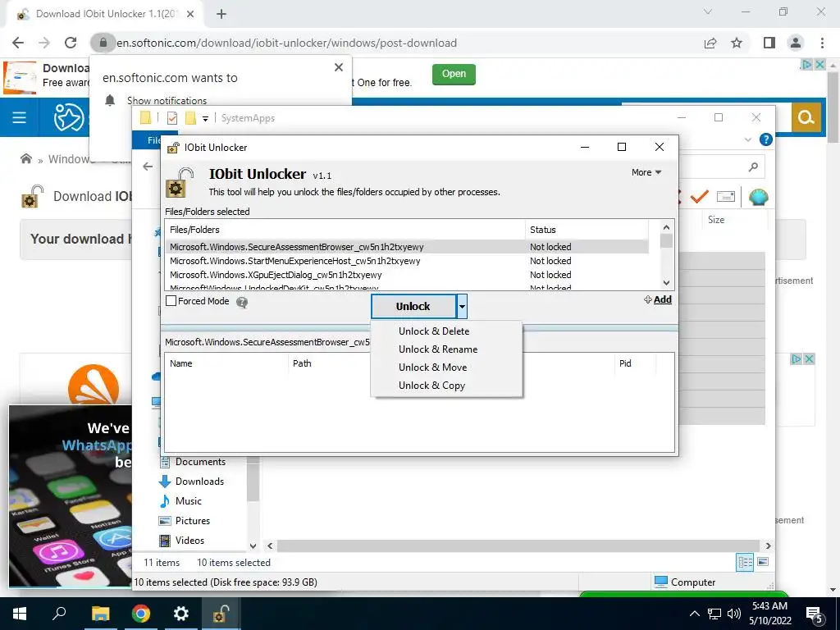The width and height of the screenshot is (840, 630).
Task: Click the IObit Unlocker padlock logo
Action: pos(180,182)
